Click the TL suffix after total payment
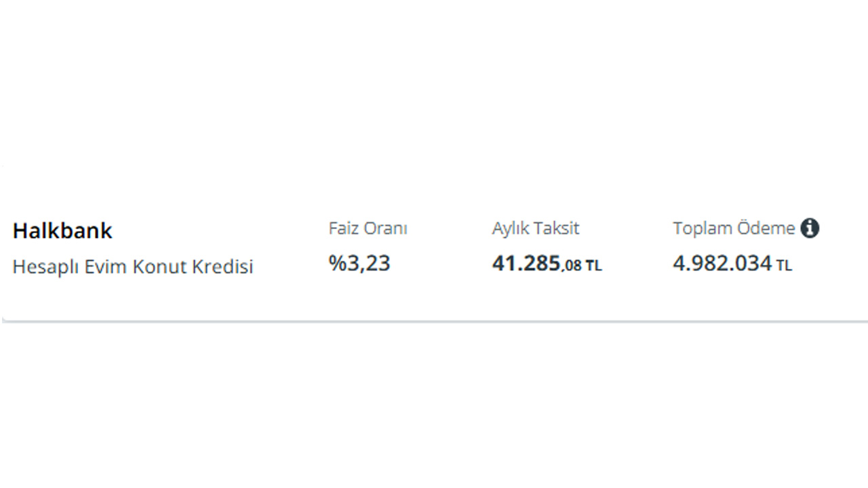This screenshot has height=488, width=868. tap(784, 266)
